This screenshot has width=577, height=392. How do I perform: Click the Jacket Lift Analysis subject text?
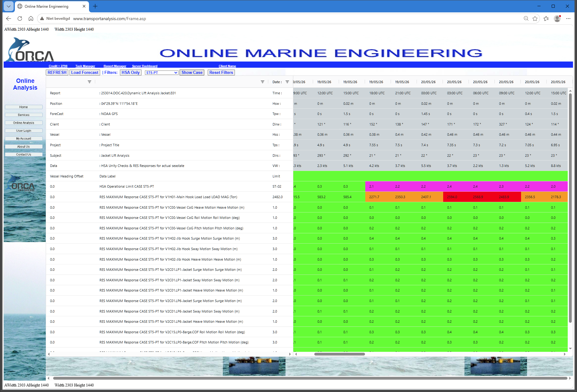115,156
